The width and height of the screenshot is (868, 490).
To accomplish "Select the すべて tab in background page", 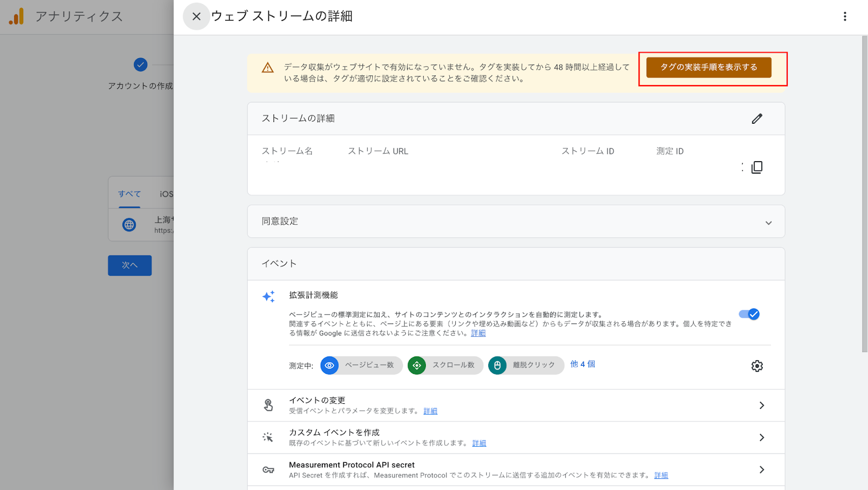I will point(129,194).
